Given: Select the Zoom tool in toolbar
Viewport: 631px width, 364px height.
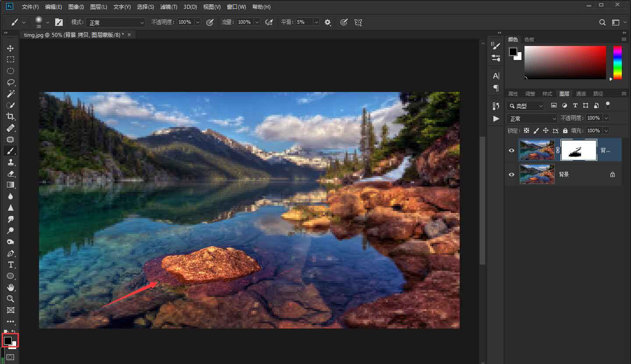Looking at the screenshot, I should point(10,299).
